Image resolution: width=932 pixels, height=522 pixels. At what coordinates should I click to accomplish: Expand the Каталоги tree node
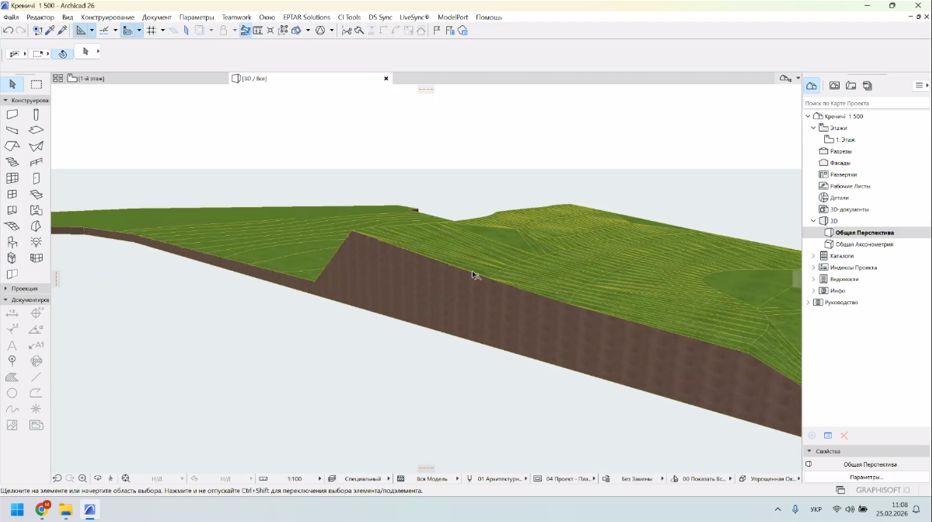[813, 256]
